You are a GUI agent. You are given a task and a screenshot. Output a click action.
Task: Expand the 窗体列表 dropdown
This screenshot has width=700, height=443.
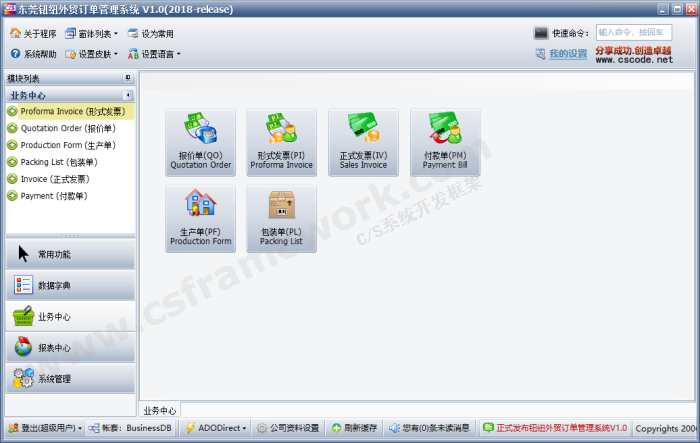pyautogui.click(x=90, y=33)
